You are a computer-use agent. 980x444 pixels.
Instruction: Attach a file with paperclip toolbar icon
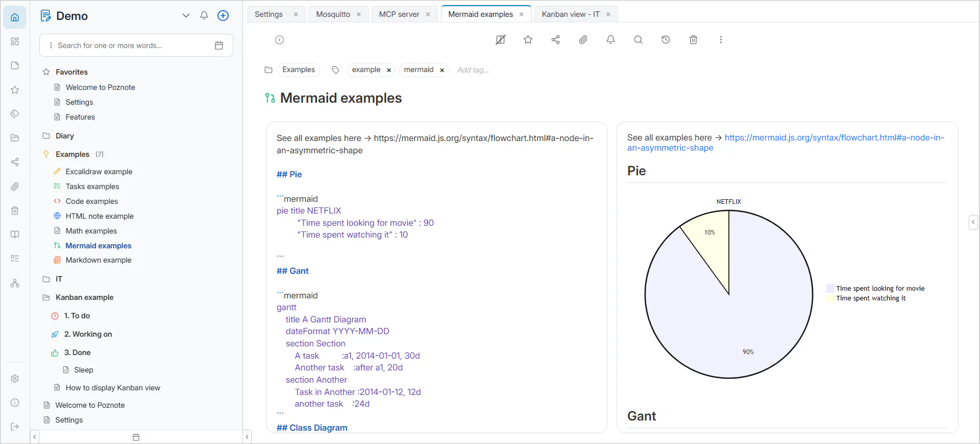tap(583, 40)
